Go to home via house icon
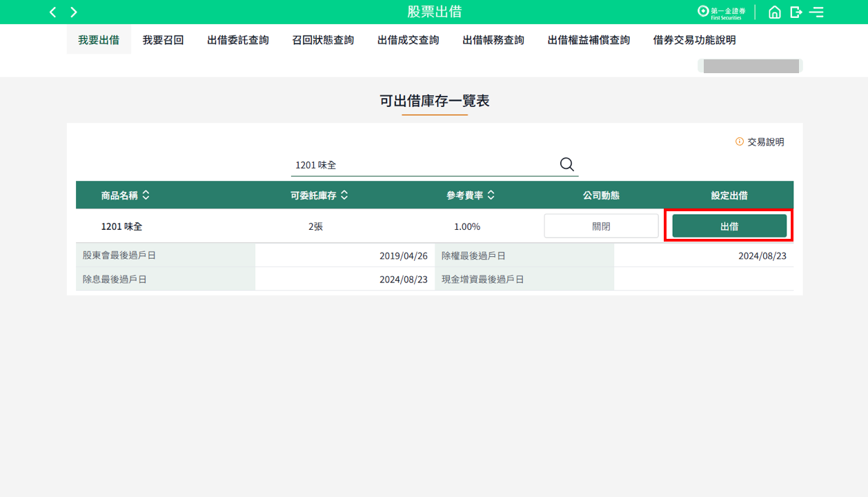Image resolution: width=868 pixels, height=497 pixels. point(774,12)
